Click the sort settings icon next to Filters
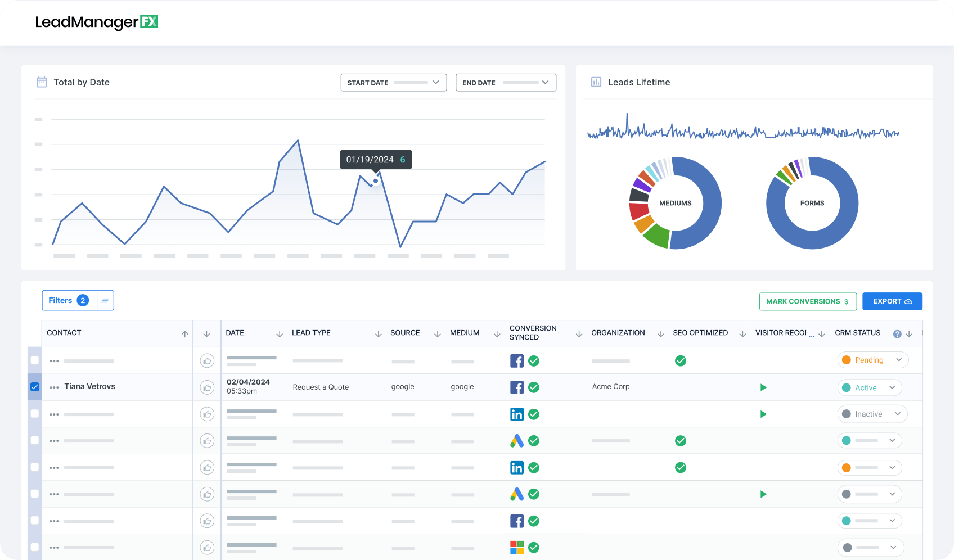 point(105,300)
